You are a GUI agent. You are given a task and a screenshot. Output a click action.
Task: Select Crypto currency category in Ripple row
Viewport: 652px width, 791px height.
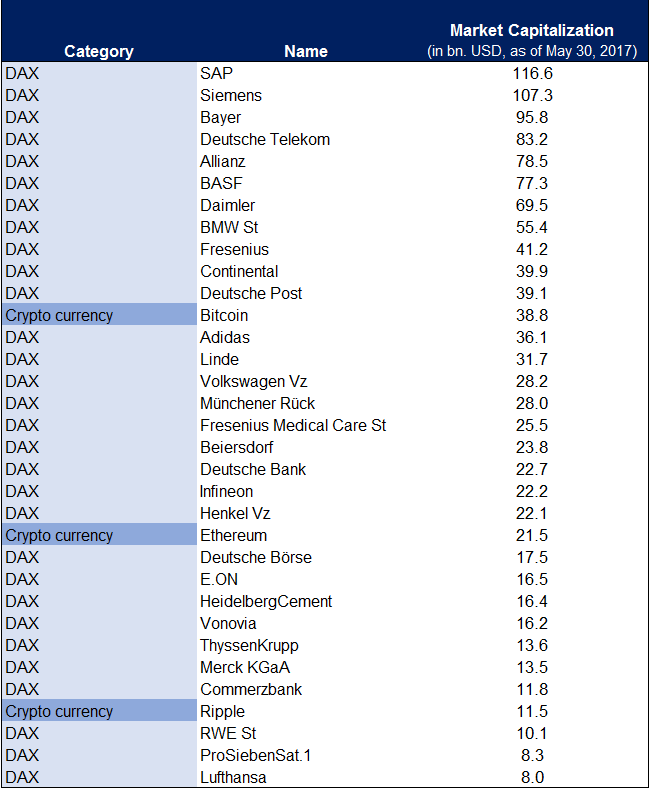coord(59,712)
